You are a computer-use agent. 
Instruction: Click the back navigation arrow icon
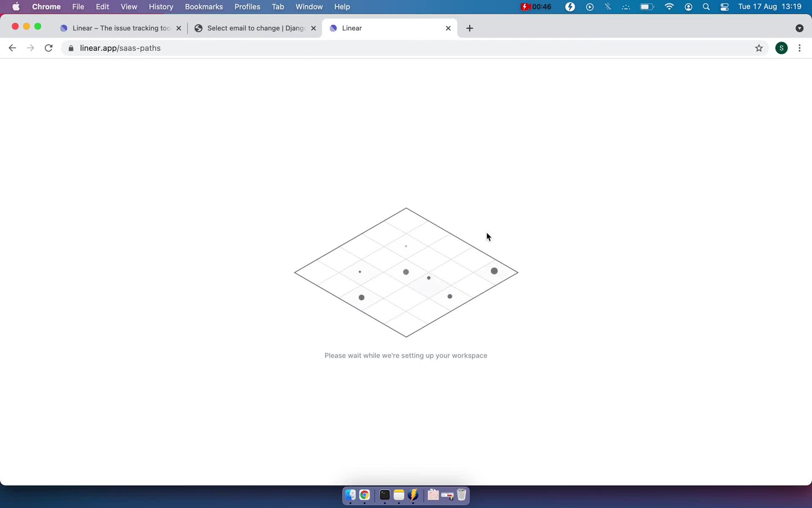tap(12, 48)
